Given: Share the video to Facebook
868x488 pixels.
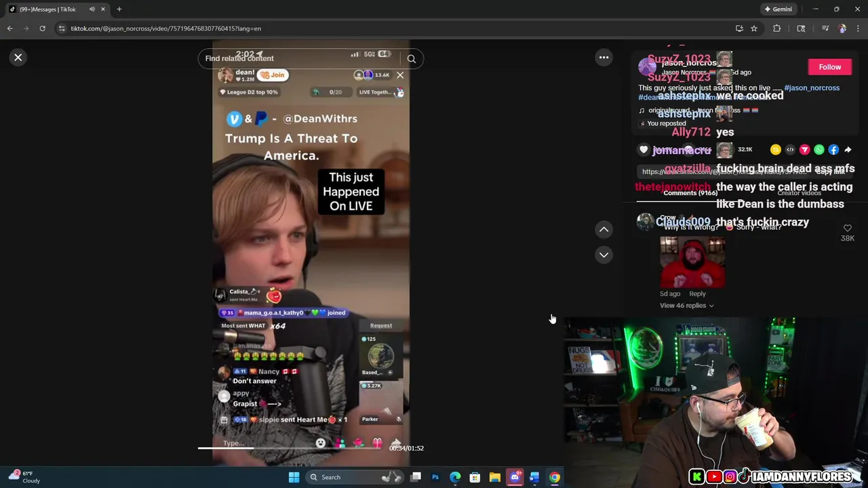Looking at the screenshot, I should 833,150.
